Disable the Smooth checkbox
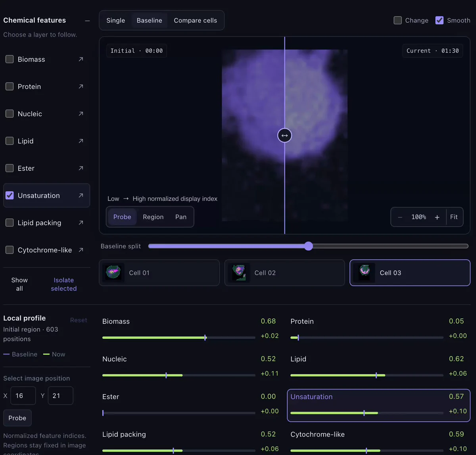 click(440, 20)
